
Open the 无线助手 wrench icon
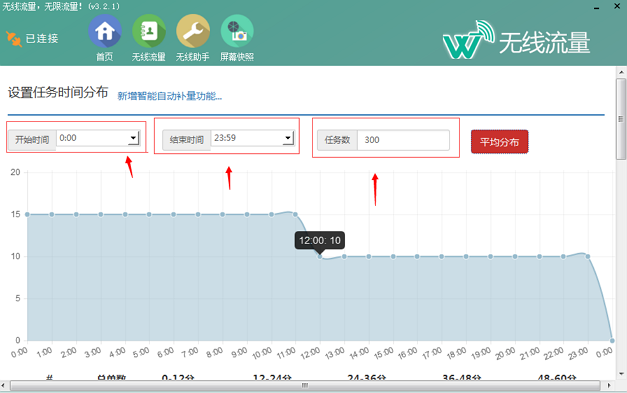(x=193, y=31)
